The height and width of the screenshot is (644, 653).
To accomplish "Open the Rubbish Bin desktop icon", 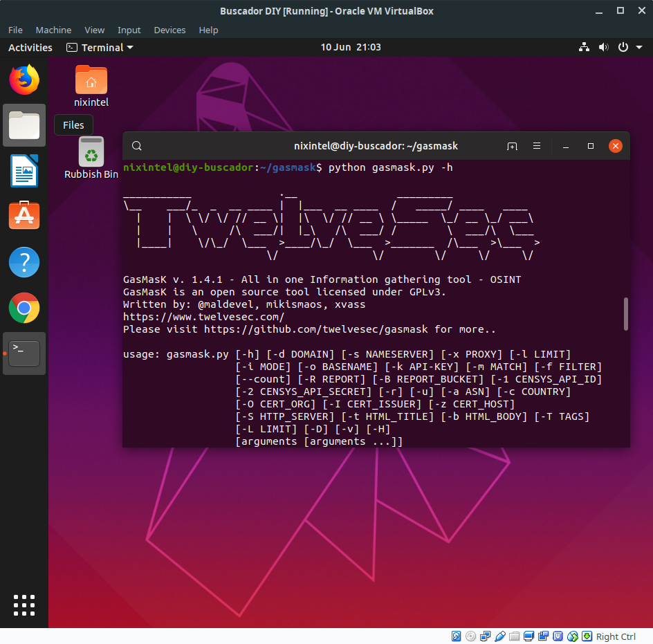I will pos(91,158).
